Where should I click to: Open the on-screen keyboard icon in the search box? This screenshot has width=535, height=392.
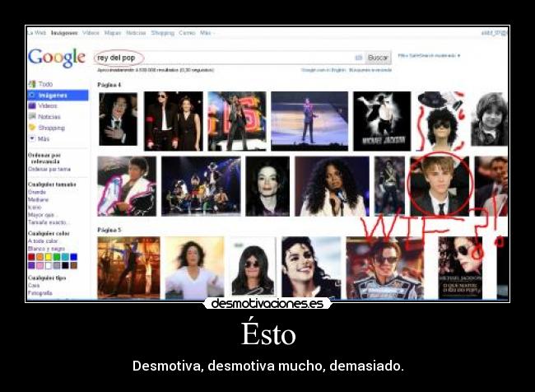(x=358, y=58)
